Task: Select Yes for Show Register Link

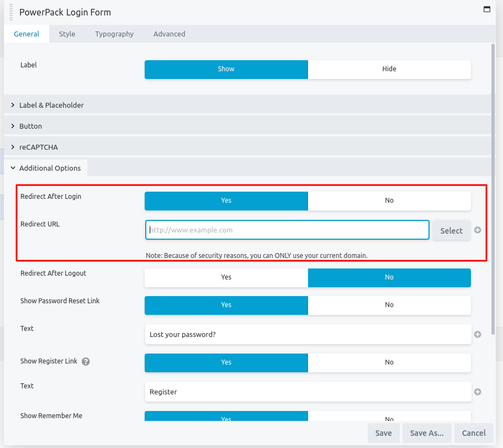Action: 226,362
